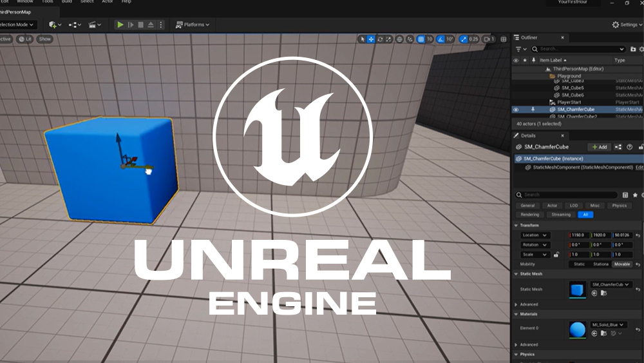Click the Location X value field
Viewport: 644px width, 363px height.
point(580,235)
